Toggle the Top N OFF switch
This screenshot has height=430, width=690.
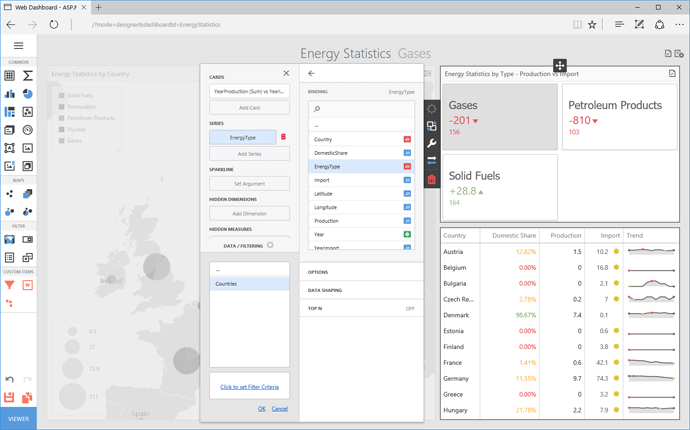(x=410, y=309)
